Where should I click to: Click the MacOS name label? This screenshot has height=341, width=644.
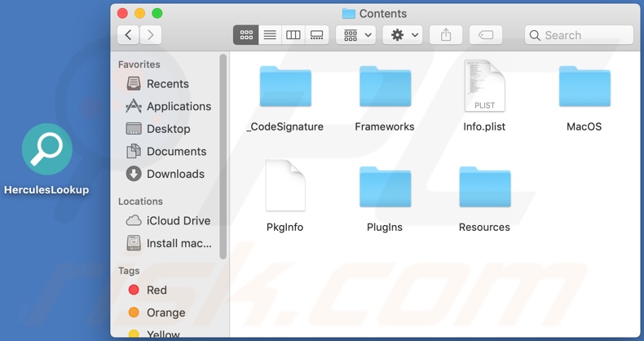(x=584, y=126)
